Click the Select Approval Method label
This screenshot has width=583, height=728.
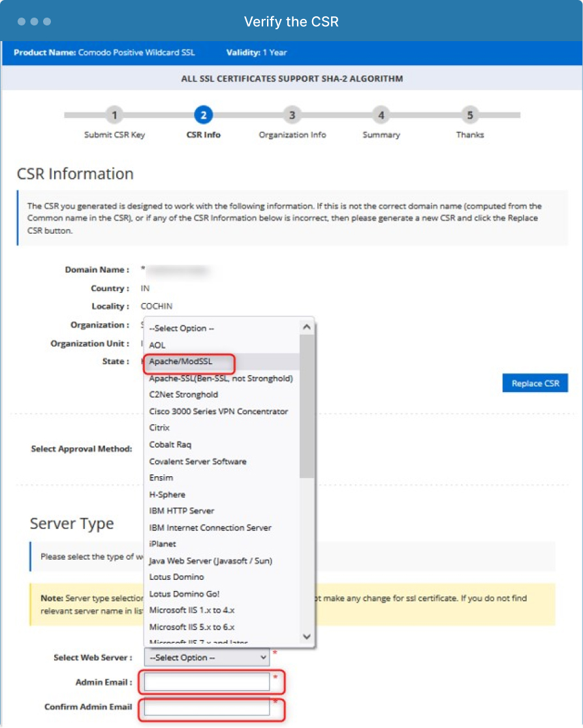(82, 449)
